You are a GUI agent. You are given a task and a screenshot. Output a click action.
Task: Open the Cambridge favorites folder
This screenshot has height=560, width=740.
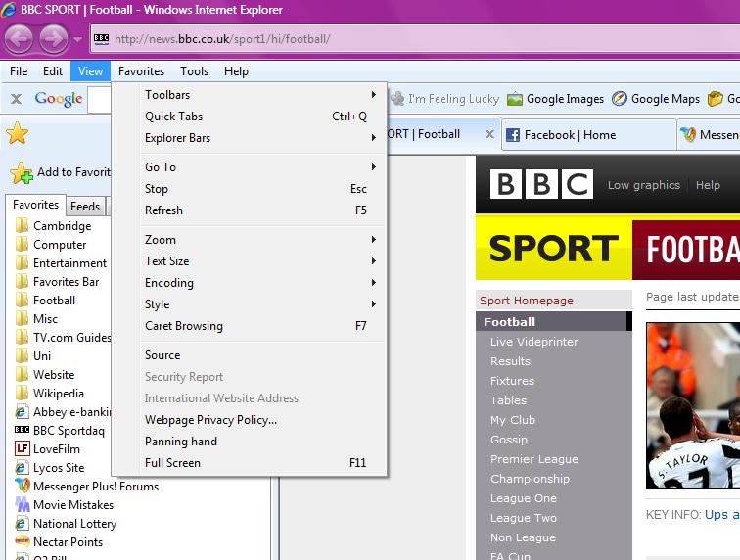tap(62, 226)
